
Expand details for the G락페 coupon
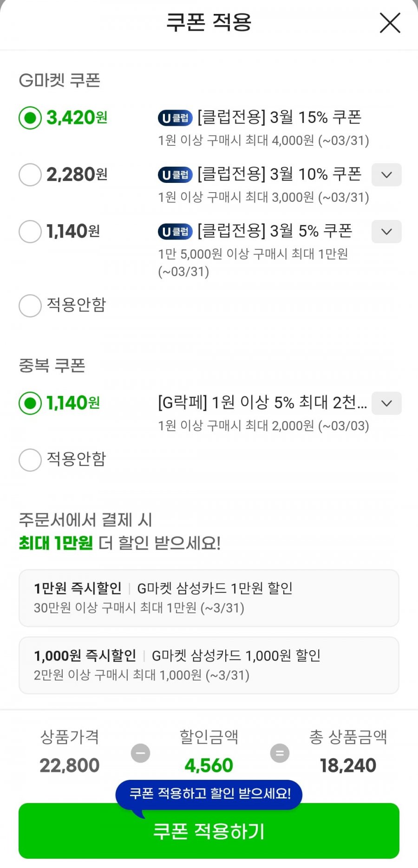click(386, 403)
